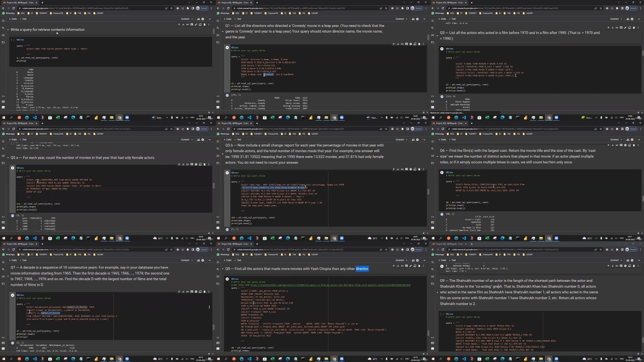The image size is (644, 362).
Task: Run the Q1 code cell
Action: tap(227, 47)
